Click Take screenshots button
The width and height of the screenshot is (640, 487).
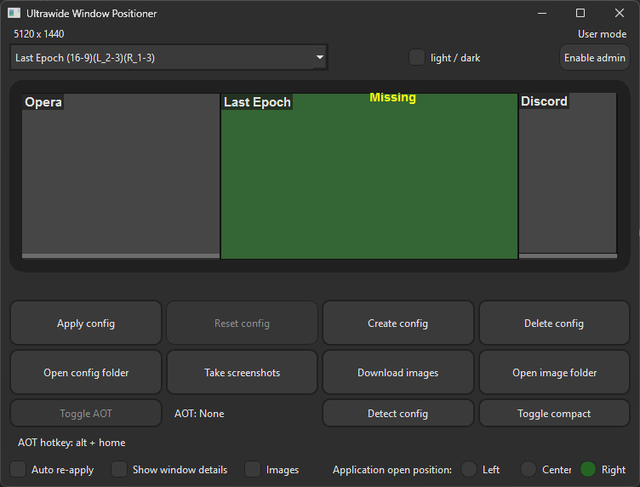coord(242,372)
